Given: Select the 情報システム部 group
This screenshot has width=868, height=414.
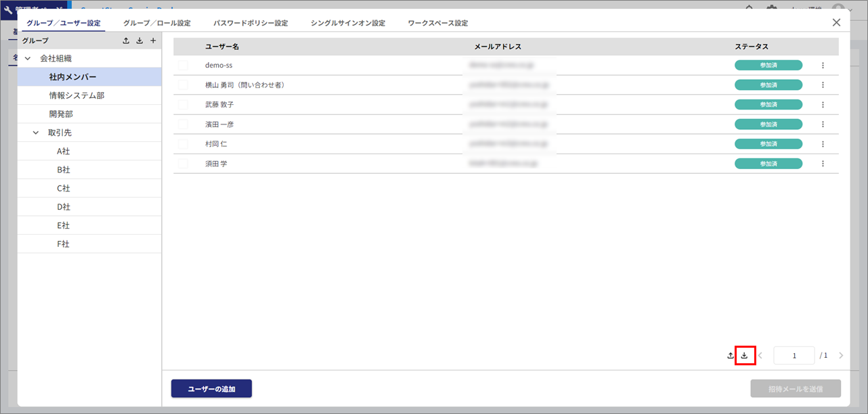Looking at the screenshot, I should tap(77, 96).
